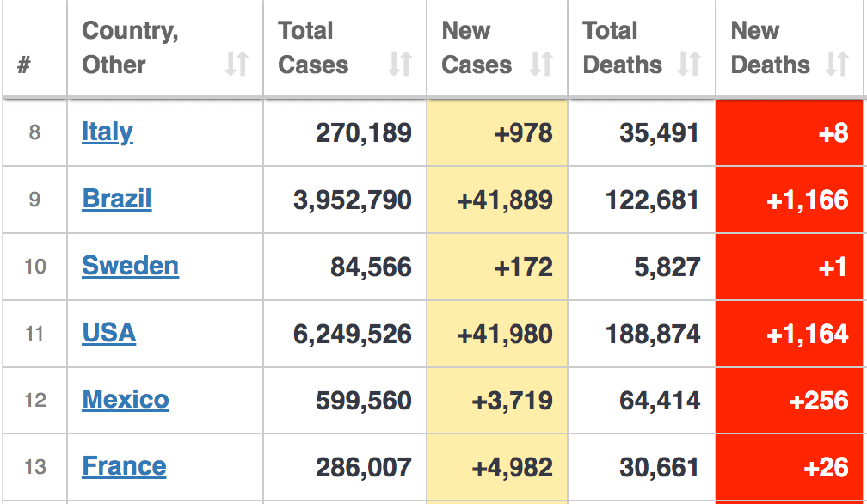
Task: Open the Sweden country link
Action: (x=131, y=266)
